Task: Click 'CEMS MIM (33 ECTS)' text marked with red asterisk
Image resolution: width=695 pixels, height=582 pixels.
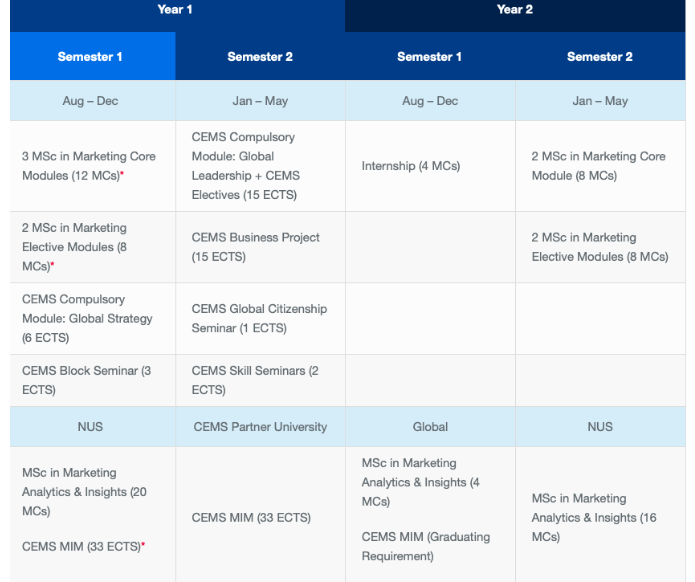Action: click(x=83, y=546)
